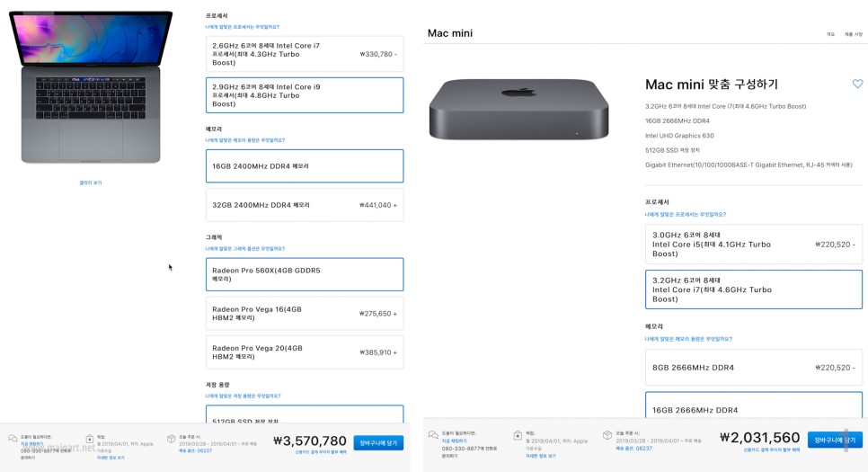Choose 512GB SSD storage for MacBook Pro
The image size is (868, 472).
coord(305,414)
